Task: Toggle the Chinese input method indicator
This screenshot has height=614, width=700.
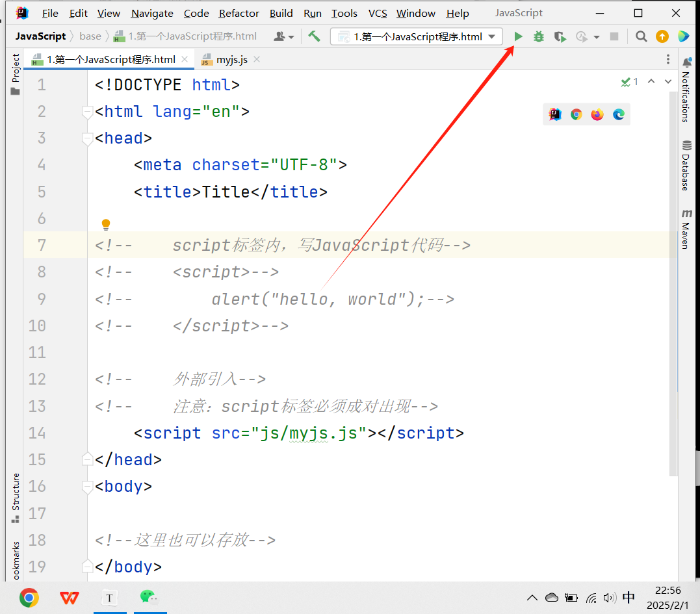Action: pyautogui.click(x=629, y=597)
